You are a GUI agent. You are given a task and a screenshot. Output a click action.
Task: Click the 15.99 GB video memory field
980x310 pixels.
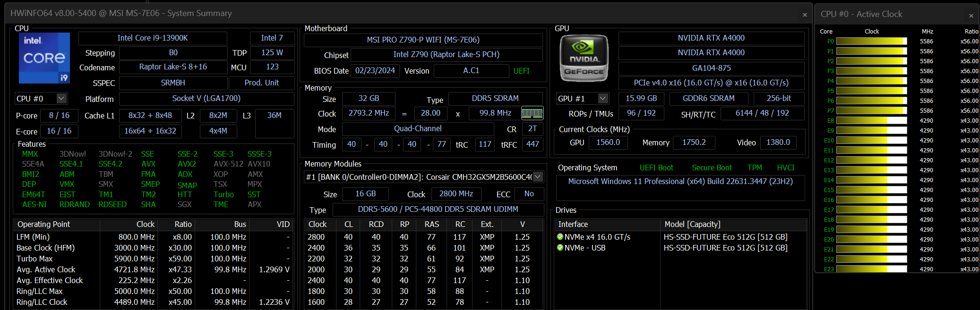coord(641,99)
